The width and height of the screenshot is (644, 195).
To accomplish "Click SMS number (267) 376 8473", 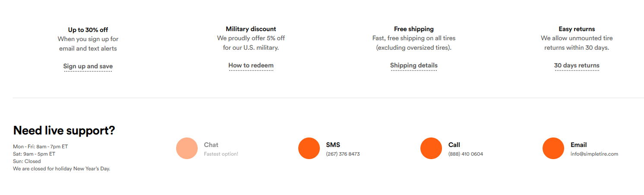I will coord(343,154).
